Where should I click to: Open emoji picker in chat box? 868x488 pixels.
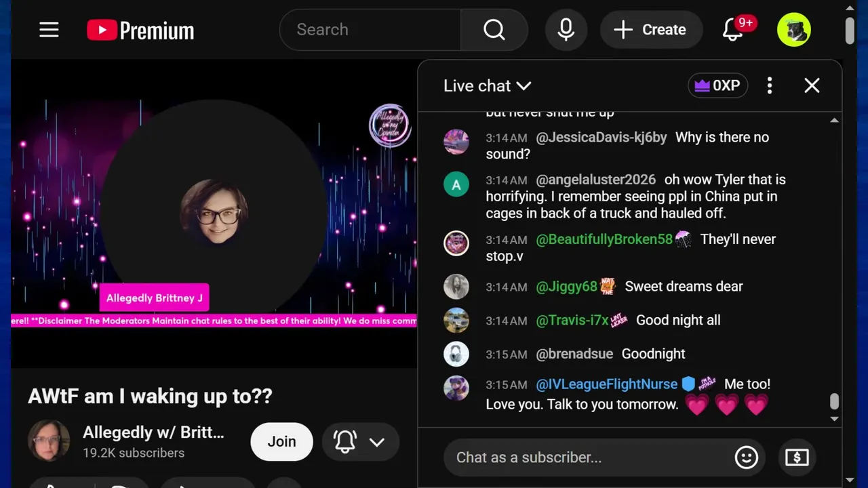pyautogui.click(x=746, y=457)
